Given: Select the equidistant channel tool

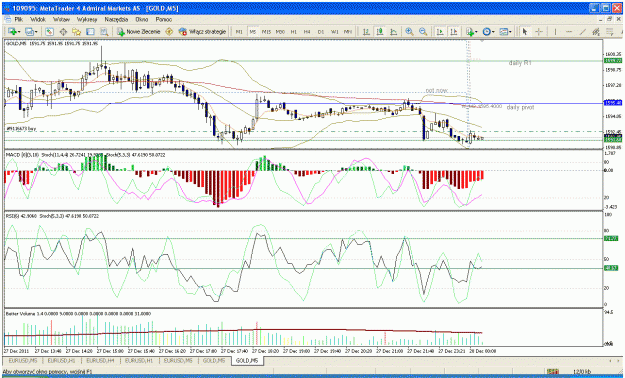Looking at the screenshot, I should tap(596, 32).
